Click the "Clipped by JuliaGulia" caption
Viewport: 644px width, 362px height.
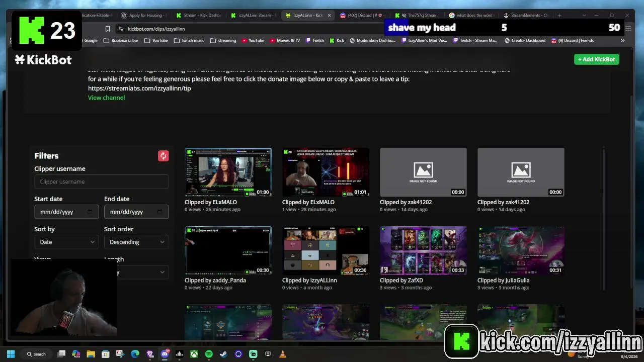pyautogui.click(x=505, y=281)
